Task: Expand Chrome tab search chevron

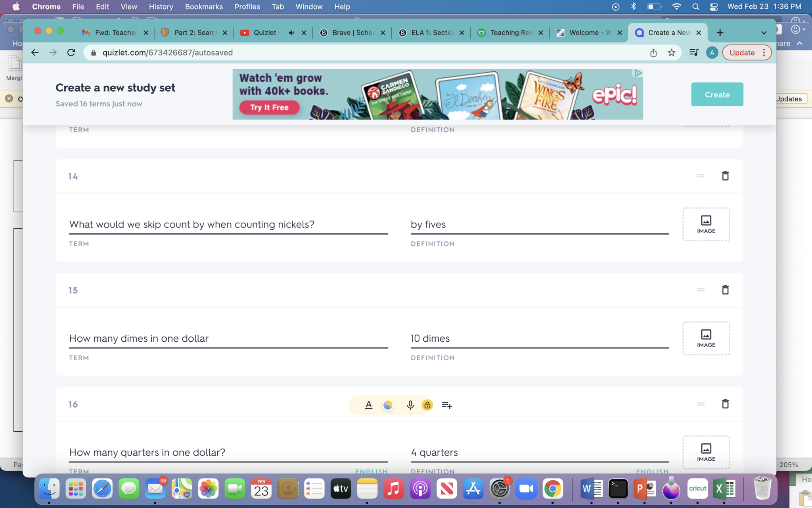Action: coord(764,33)
